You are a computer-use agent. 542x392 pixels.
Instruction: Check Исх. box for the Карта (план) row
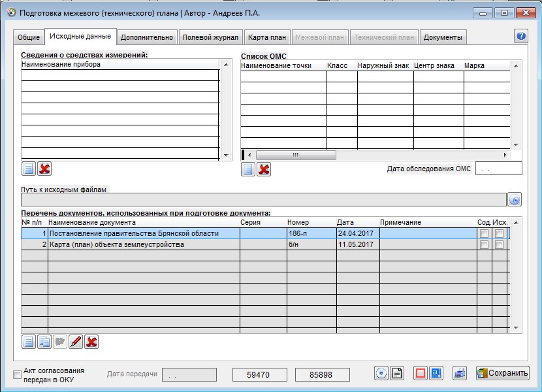499,244
